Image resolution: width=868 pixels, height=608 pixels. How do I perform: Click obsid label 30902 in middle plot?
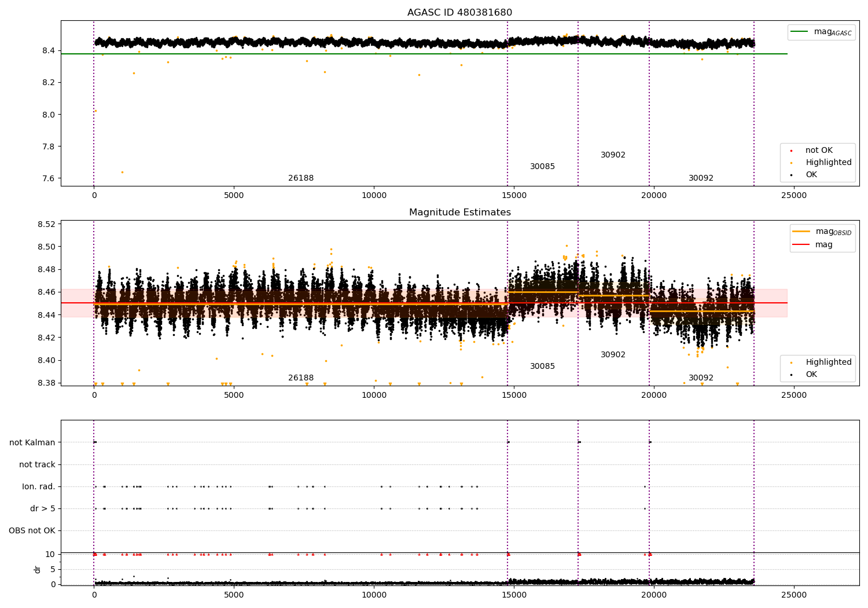point(613,355)
